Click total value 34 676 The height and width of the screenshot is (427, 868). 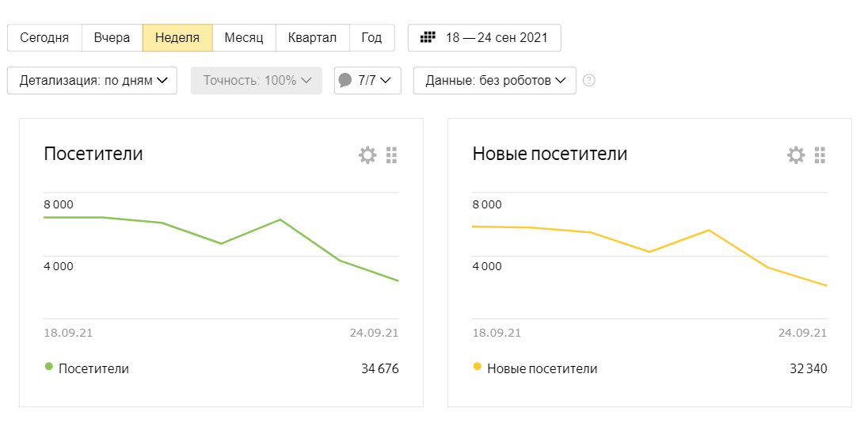[380, 369]
